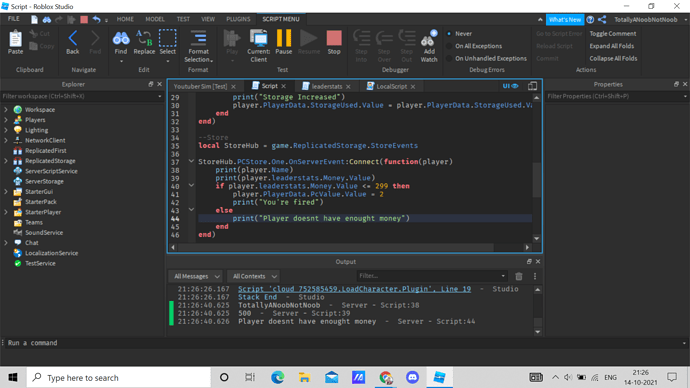
Task: Open the help question mark icon
Action: 590,19
